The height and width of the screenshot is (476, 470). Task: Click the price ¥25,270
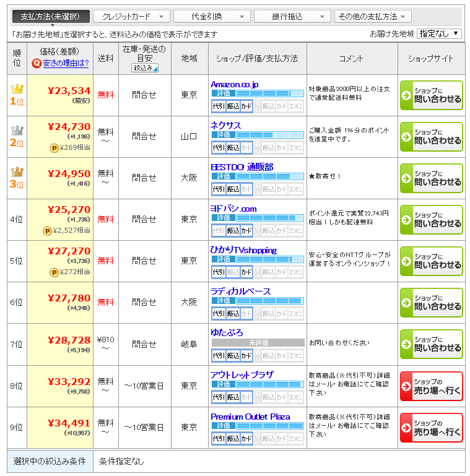69,209
